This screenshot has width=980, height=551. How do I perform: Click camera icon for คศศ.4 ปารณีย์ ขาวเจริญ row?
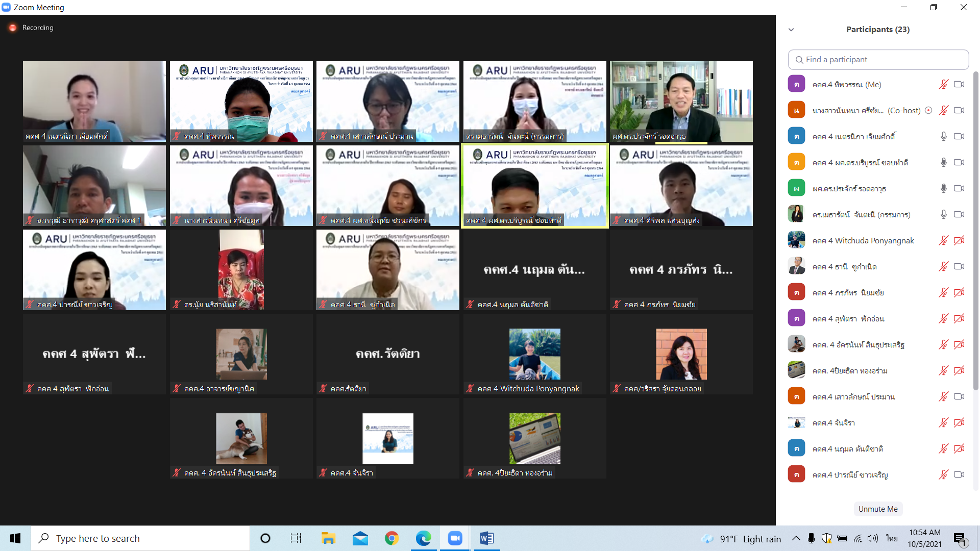click(959, 474)
